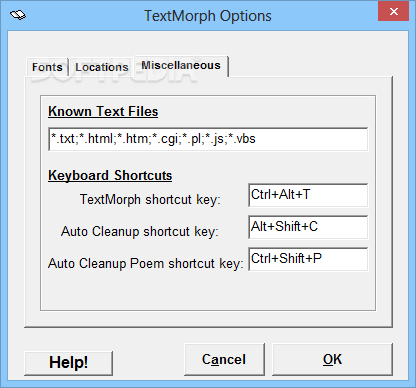Click the Auto Cleanup shortcut key field

coord(308,227)
